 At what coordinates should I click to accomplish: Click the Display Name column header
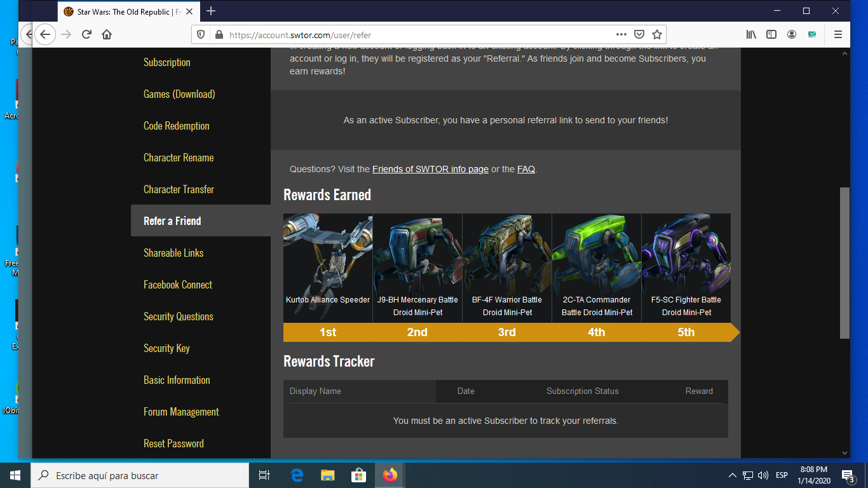pyautogui.click(x=315, y=391)
